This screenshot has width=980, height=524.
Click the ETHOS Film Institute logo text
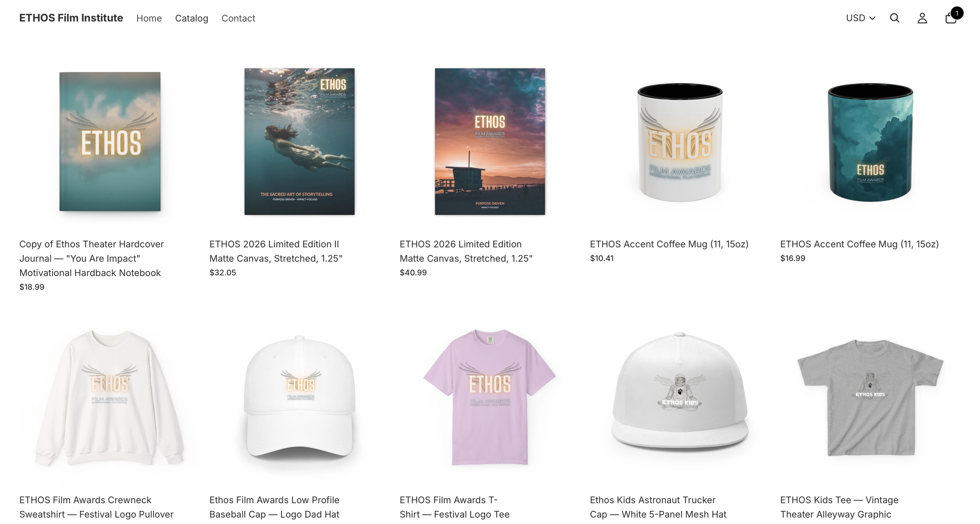(71, 18)
